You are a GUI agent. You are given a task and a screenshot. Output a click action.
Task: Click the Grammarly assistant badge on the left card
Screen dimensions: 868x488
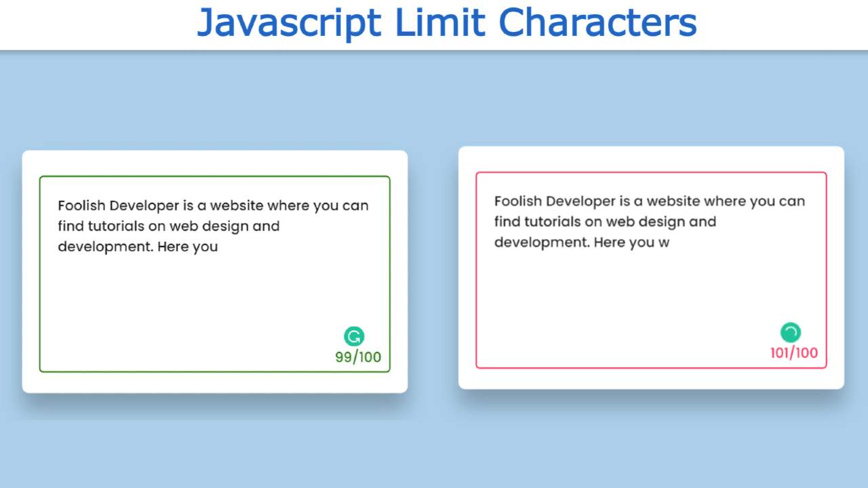tap(353, 335)
